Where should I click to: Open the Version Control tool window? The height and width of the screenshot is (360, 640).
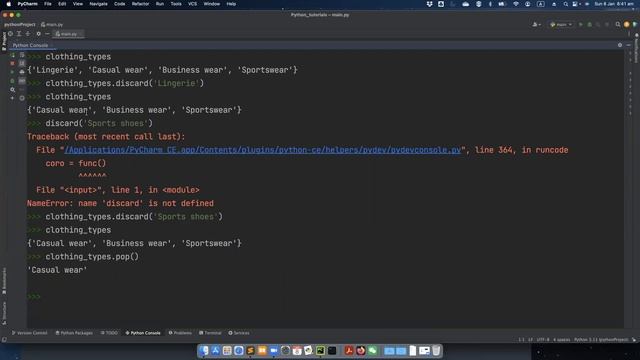(29, 333)
